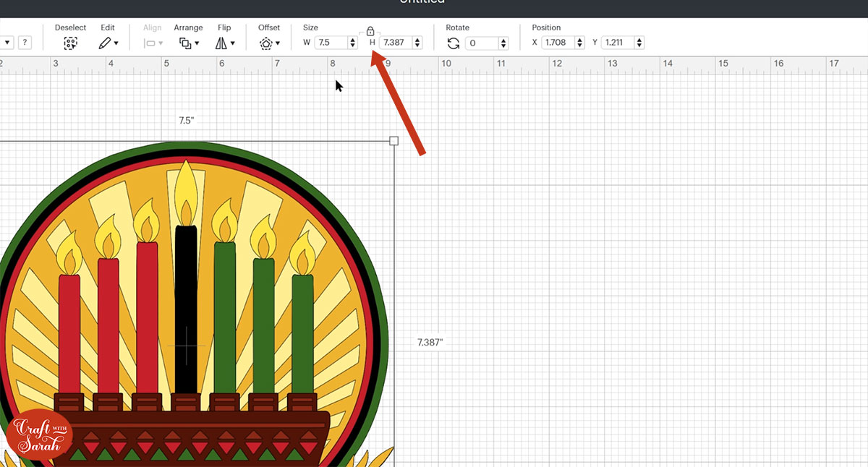Increase Y position with the stepper up arrow

639,40
